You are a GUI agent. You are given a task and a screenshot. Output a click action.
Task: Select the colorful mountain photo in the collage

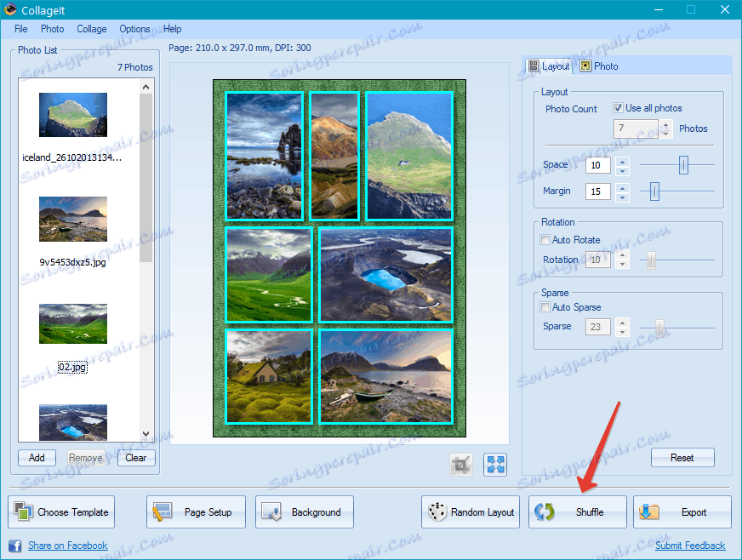334,157
